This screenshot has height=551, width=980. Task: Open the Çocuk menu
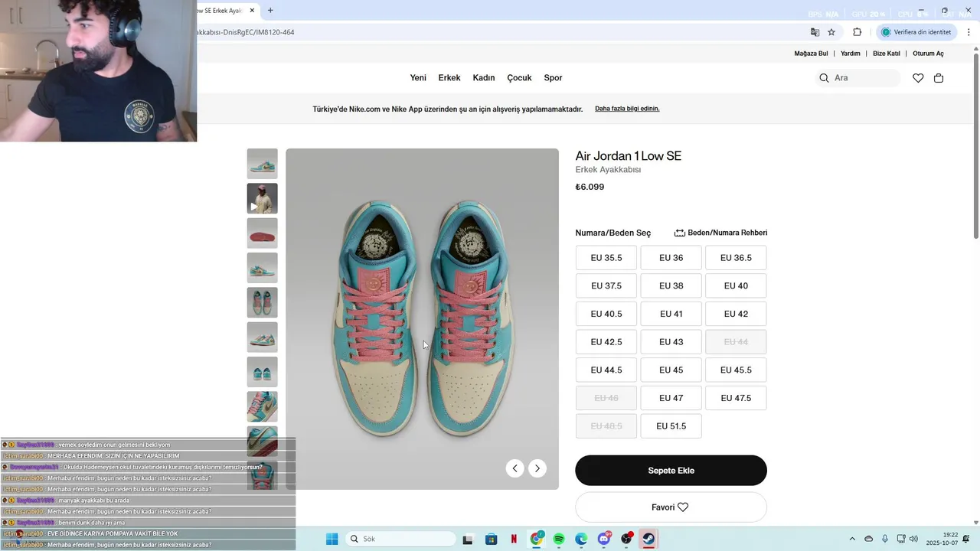[519, 78]
